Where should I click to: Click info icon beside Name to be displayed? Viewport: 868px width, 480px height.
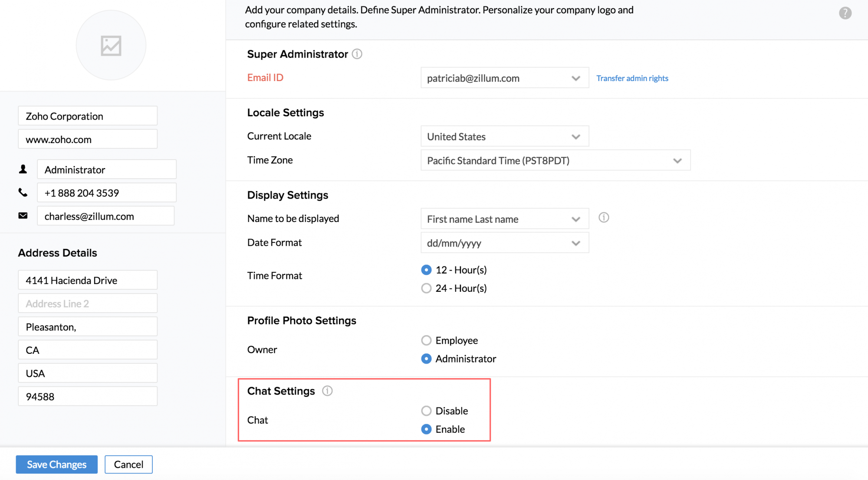coord(604,217)
